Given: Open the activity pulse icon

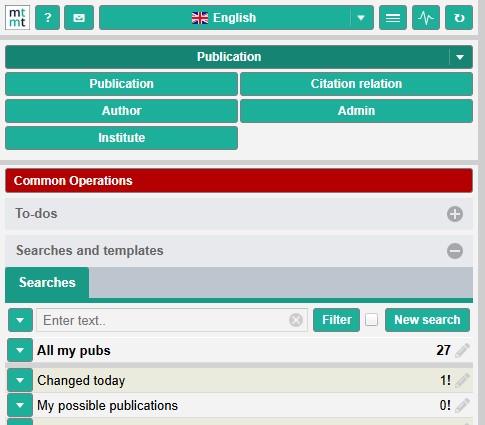Looking at the screenshot, I should pyautogui.click(x=426, y=18).
